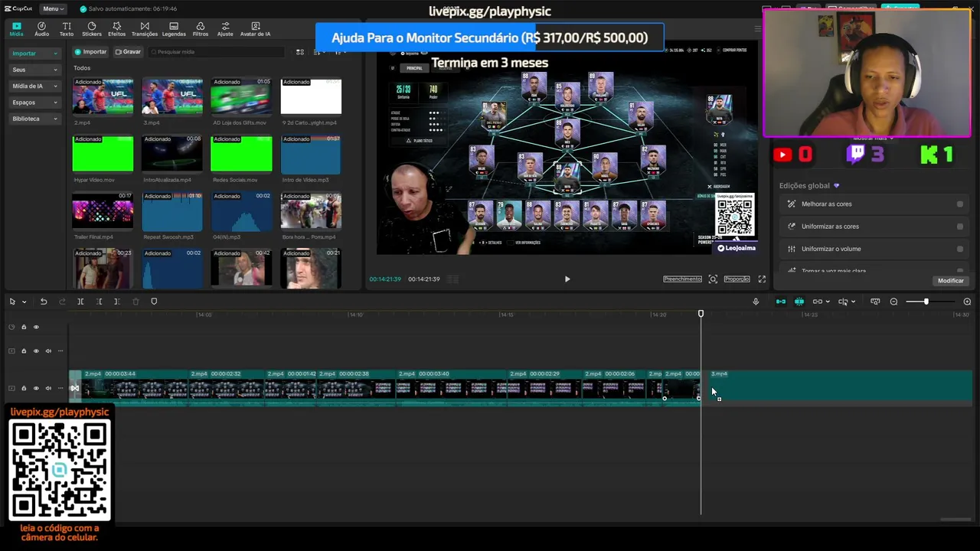Zoom out the timeline
The image size is (980, 551).
pos(893,302)
